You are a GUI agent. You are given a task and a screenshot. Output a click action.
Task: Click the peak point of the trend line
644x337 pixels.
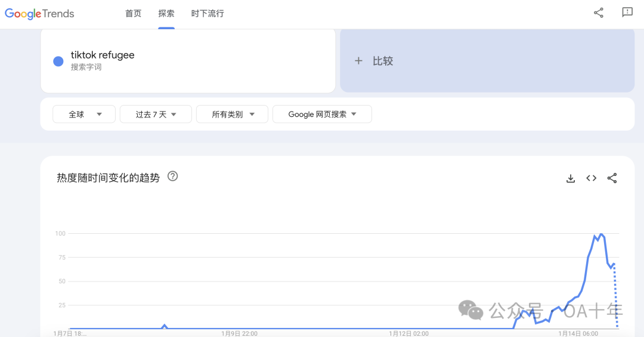click(x=601, y=234)
